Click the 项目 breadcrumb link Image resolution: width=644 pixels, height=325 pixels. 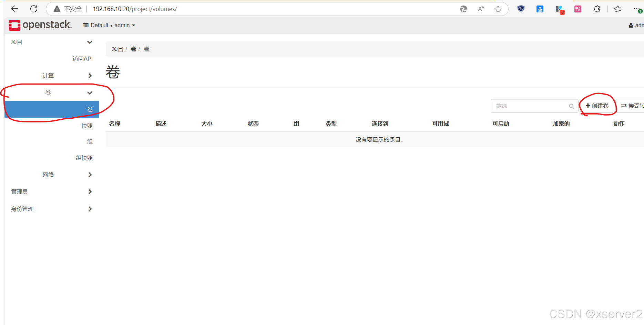click(117, 49)
